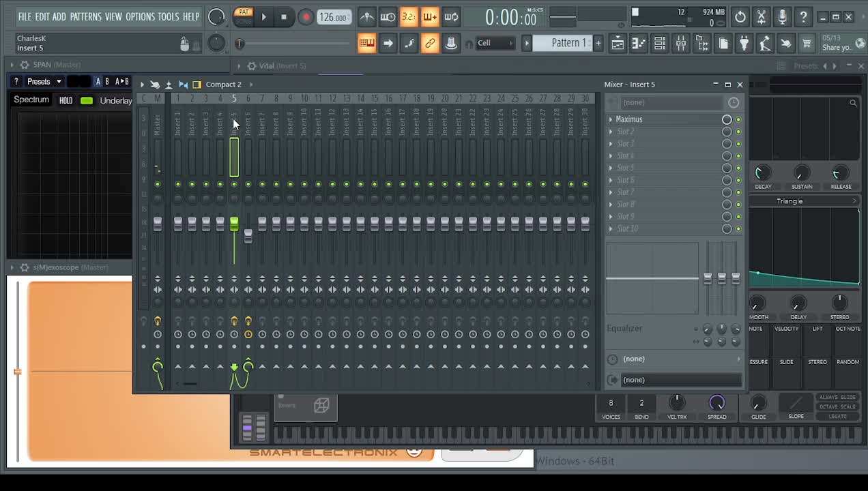The height and width of the screenshot is (491, 868).
Task: Open the VIEW menu
Action: (113, 16)
